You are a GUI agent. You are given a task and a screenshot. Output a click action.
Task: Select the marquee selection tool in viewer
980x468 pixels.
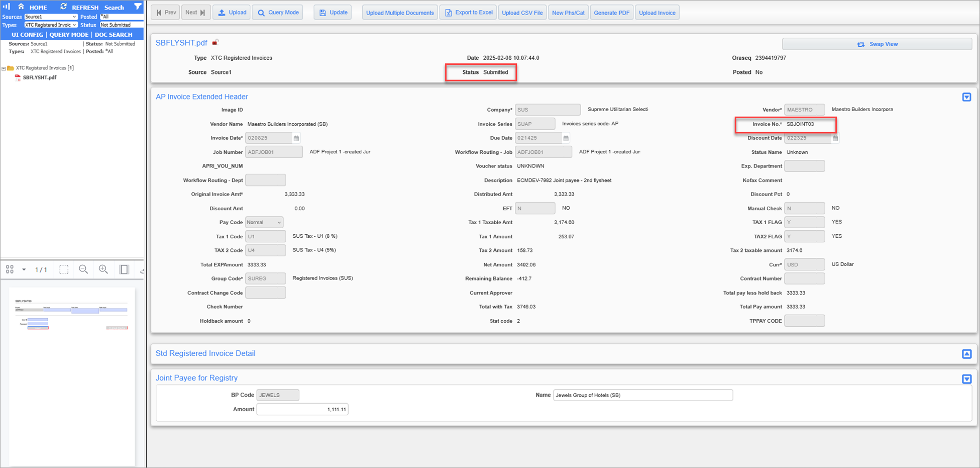tap(64, 270)
